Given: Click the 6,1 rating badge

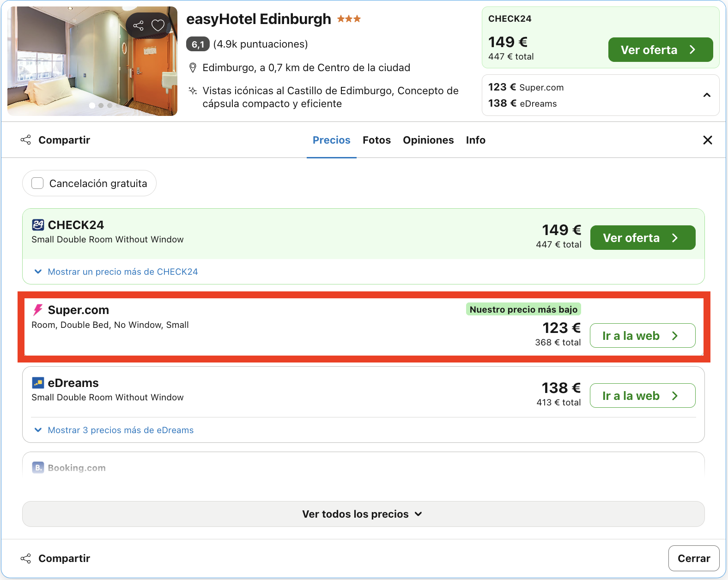Looking at the screenshot, I should [x=198, y=44].
